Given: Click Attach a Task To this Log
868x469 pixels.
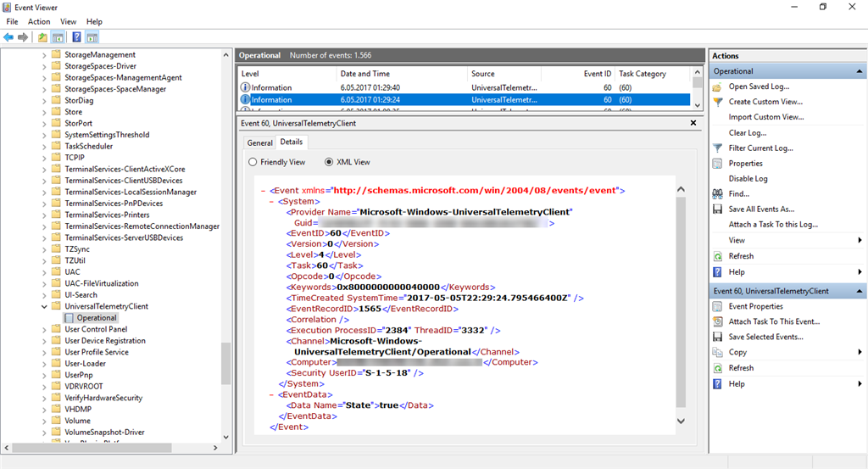Looking at the screenshot, I should (773, 224).
